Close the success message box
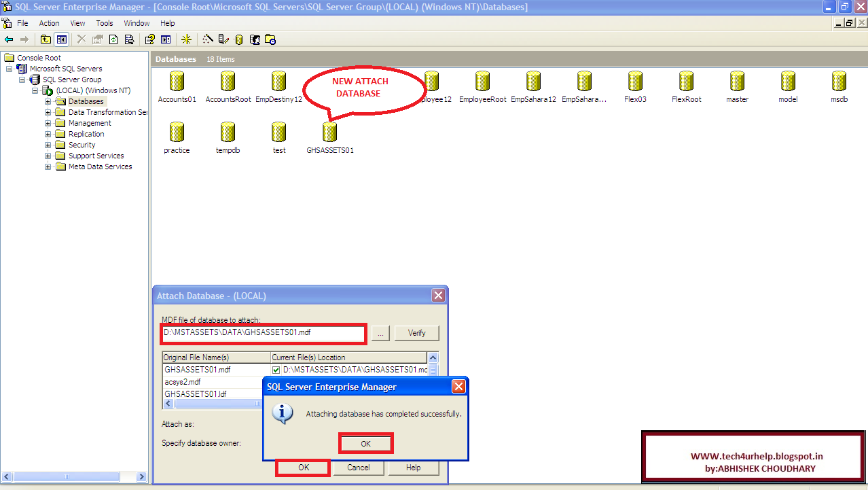Image resolution: width=868 pixels, height=490 pixels. pyautogui.click(x=458, y=387)
